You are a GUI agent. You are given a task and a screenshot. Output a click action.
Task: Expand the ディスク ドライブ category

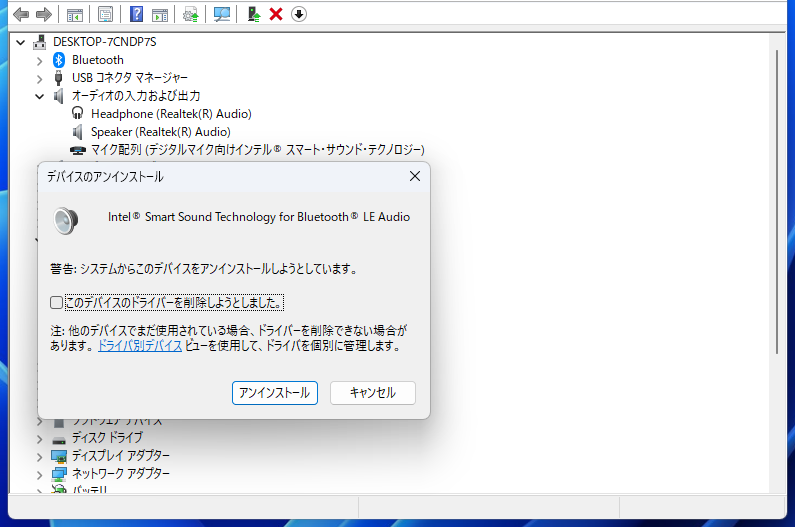click(x=40, y=439)
